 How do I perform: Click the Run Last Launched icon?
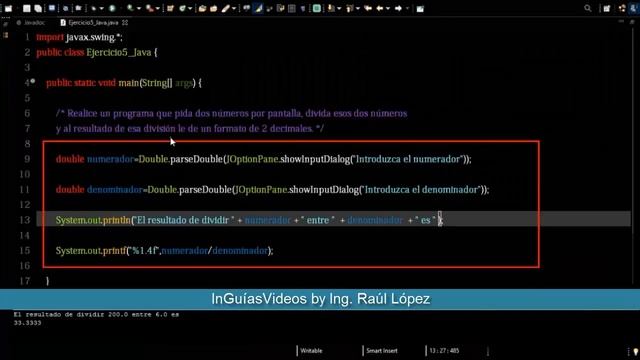pos(131,8)
